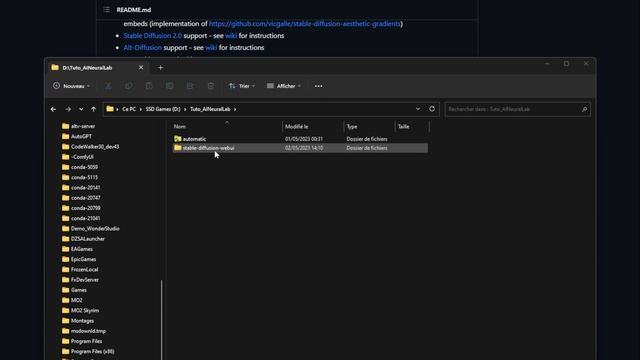Expand chevron after SSD Gamez (D:) breadcrumb
This screenshot has height=360, width=640.
point(185,109)
